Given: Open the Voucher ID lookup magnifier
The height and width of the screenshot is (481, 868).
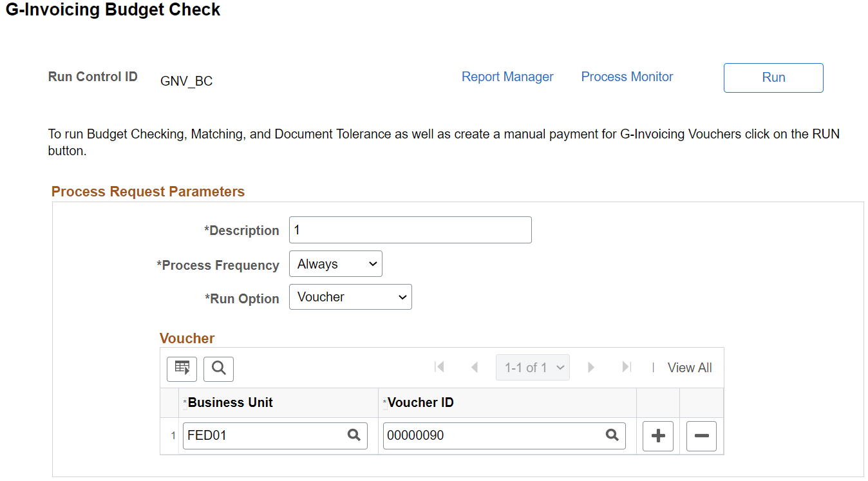Looking at the screenshot, I should coord(612,435).
